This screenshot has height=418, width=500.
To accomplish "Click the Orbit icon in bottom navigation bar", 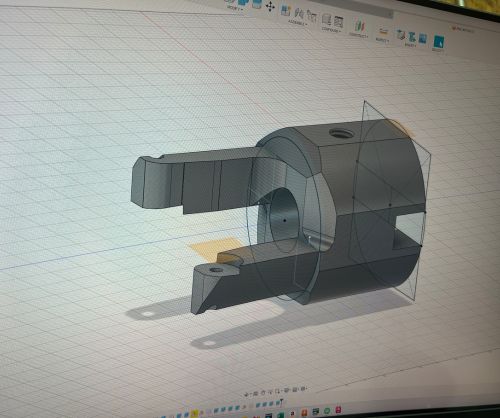I will coord(246,394).
